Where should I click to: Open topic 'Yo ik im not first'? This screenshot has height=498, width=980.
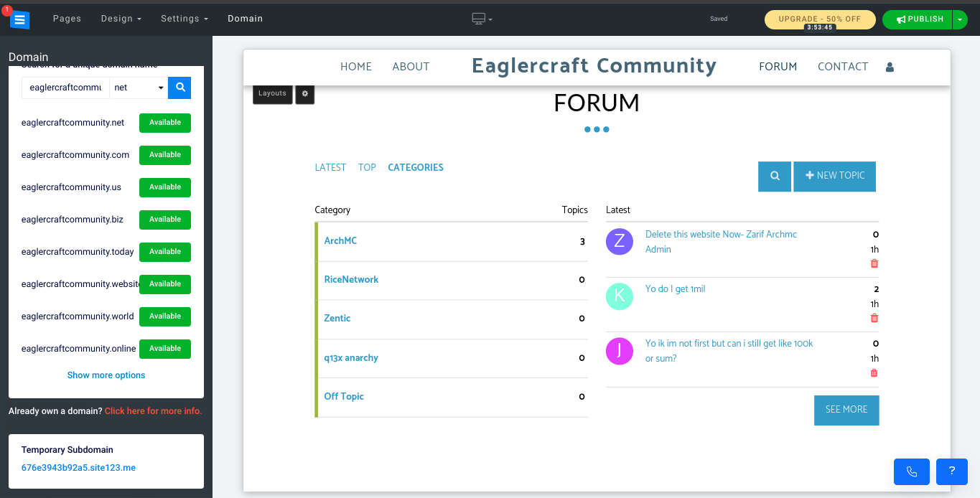coord(729,351)
